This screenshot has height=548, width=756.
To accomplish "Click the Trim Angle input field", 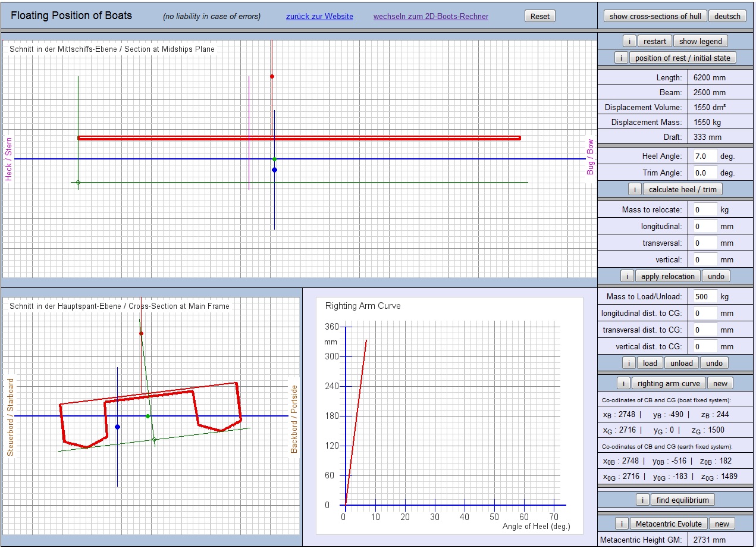I will [704, 173].
